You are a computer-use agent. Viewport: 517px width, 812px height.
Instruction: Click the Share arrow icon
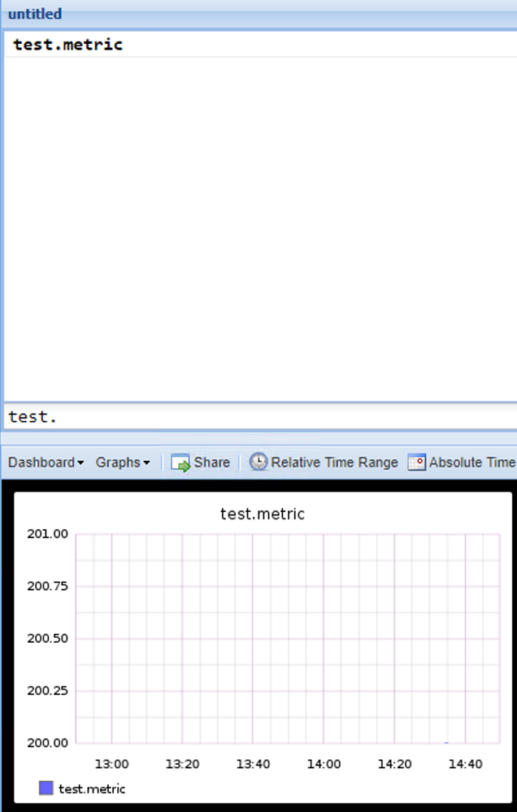point(180,462)
